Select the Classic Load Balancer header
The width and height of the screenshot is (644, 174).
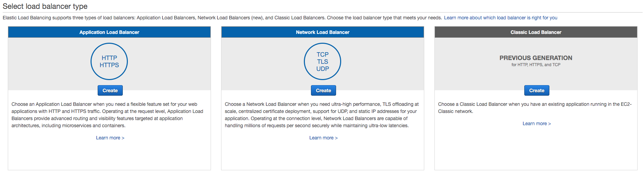(536, 32)
